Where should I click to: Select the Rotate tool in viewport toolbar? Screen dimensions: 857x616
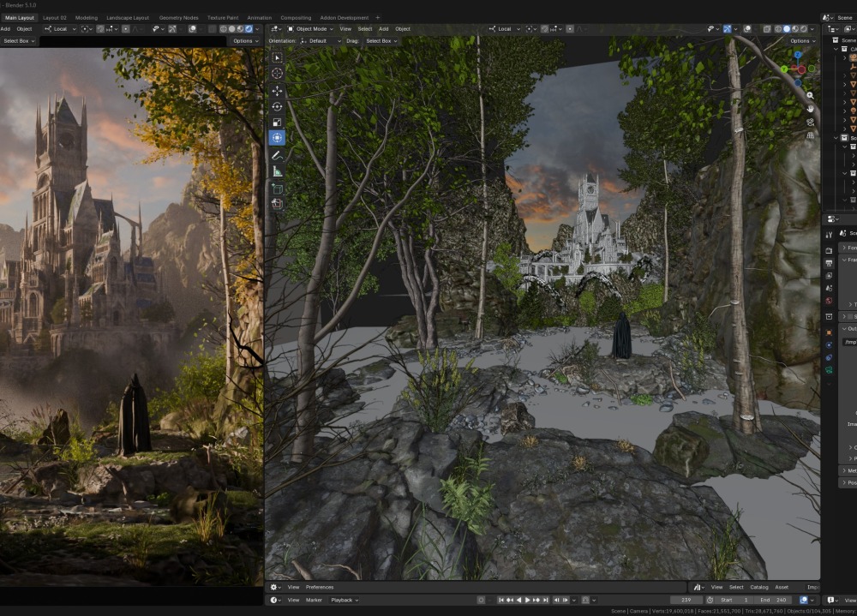point(277,106)
